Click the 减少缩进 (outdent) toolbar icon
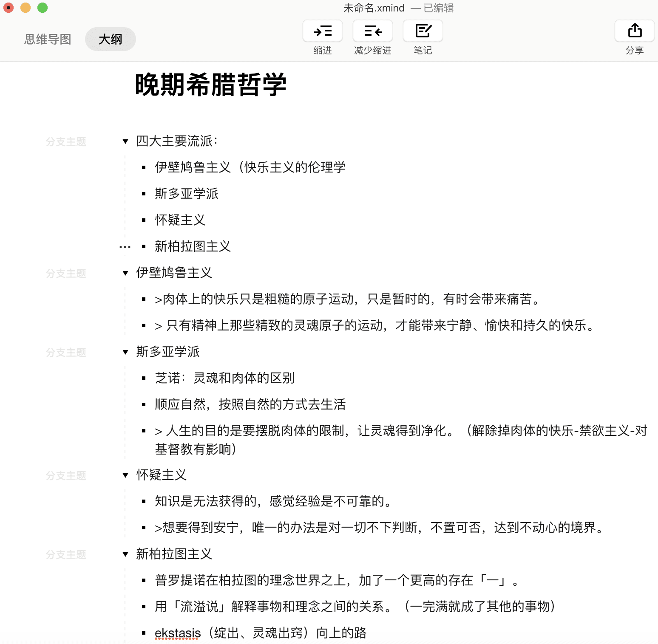658x644 pixels. (373, 31)
